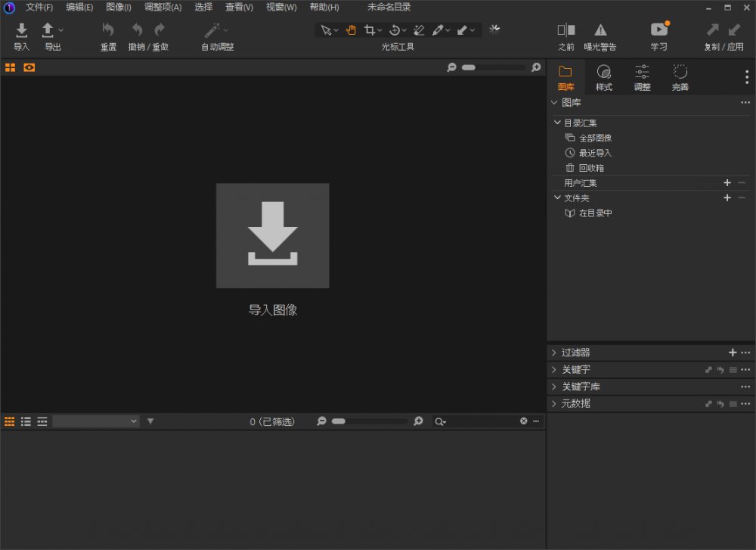Open the browser sort combo box
This screenshot has width=756, height=550.
pyautogui.click(x=96, y=421)
